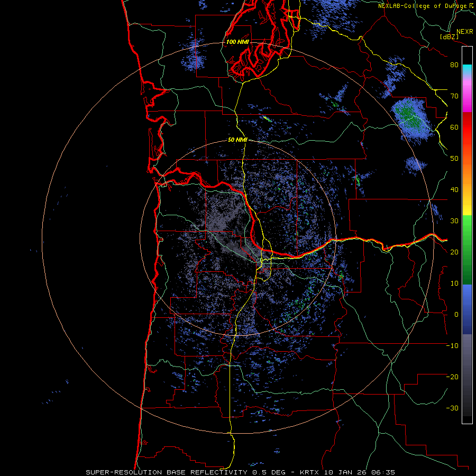Click the 50 NMI range ring label
Image resolution: width=476 pixels, height=476 pixels.
point(237,140)
